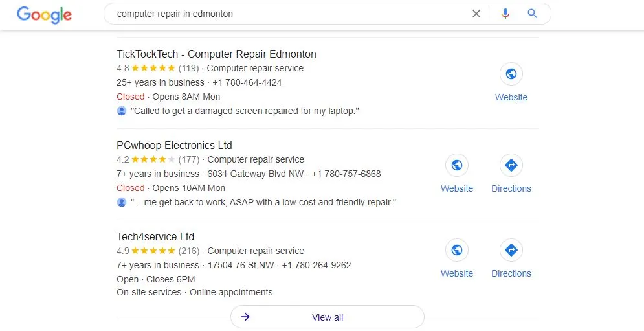Open PCwhoop Electronics Ltd listing
Screen dimensions: 644x331
[174, 145]
